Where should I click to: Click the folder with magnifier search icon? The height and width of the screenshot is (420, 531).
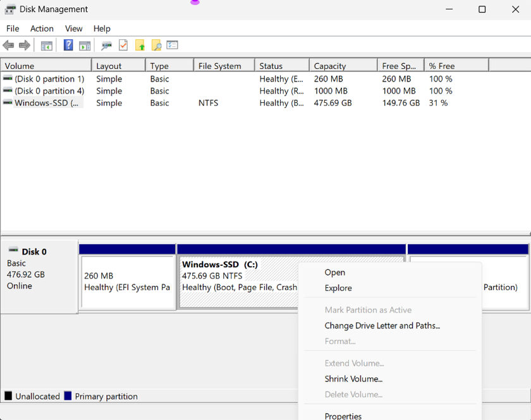point(156,45)
